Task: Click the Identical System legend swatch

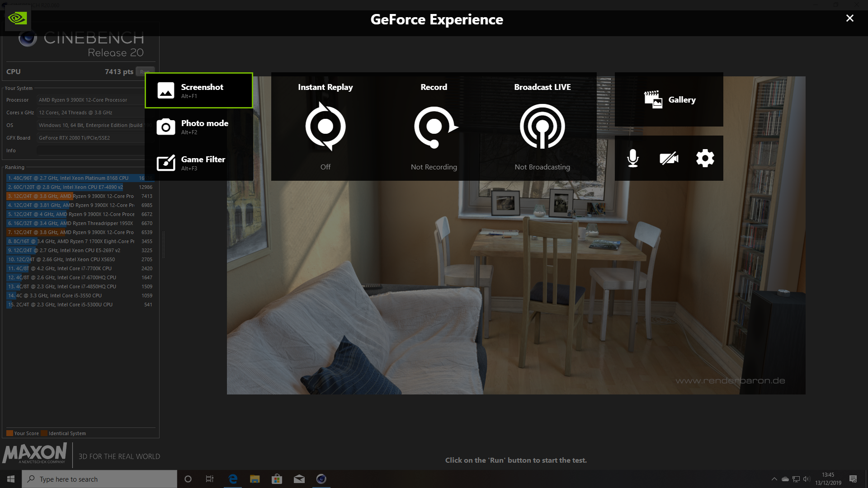Action: (x=44, y=433)
